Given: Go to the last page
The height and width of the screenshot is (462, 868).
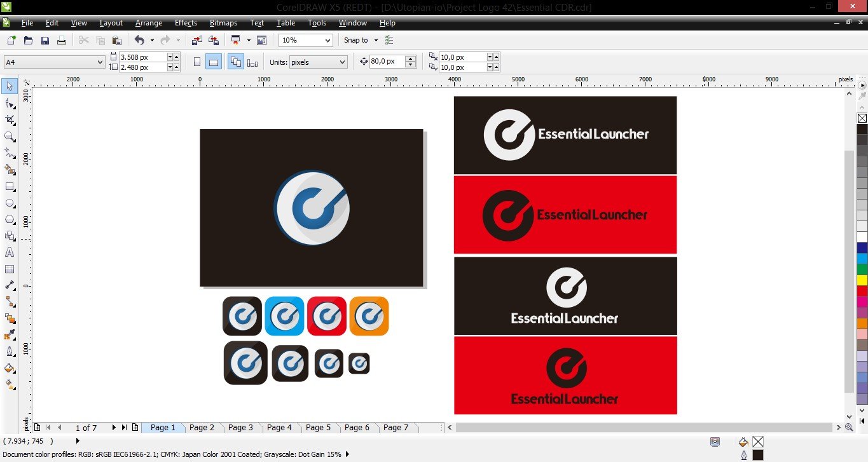Looking at the screenshot, I should pos(124,428).
